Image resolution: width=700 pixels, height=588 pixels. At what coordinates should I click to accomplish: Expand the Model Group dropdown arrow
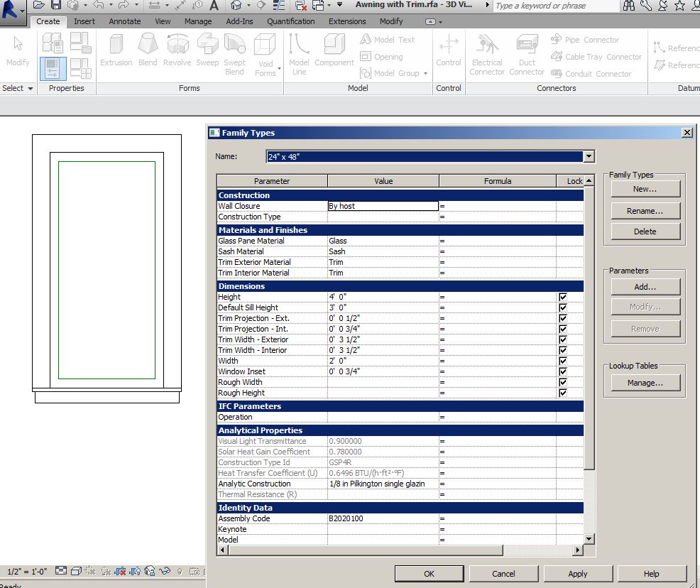[x=425, y=74]
